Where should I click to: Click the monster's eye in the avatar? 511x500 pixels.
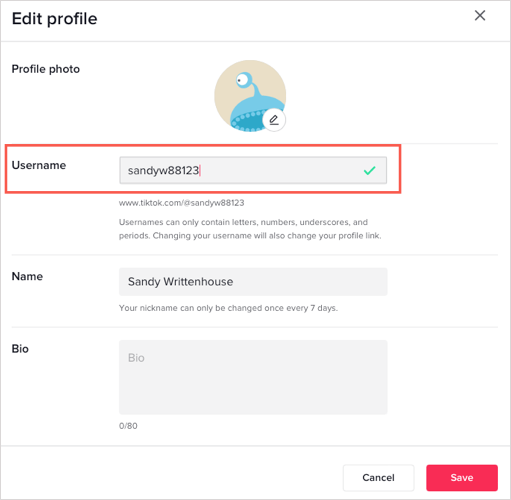(x=242, y=80)
